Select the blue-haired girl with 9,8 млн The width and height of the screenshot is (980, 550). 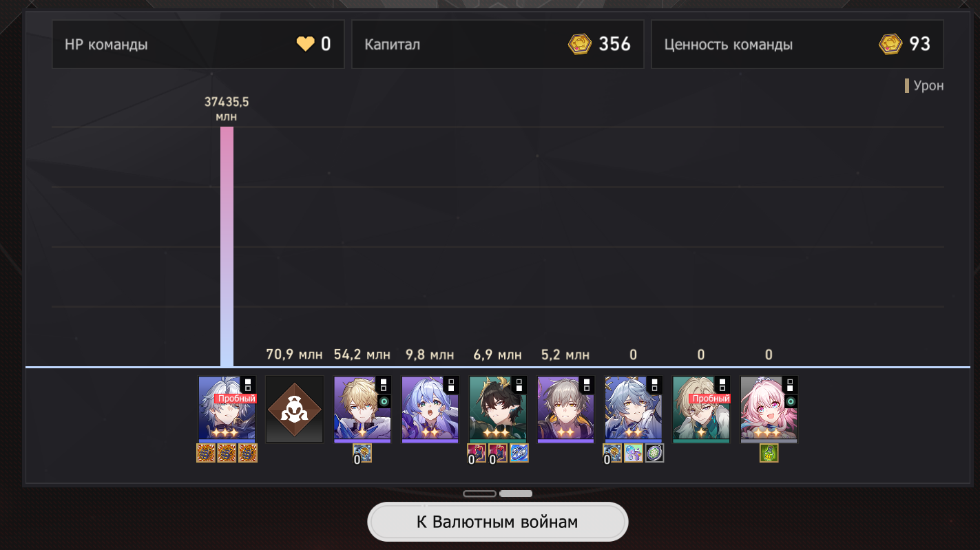430,409
